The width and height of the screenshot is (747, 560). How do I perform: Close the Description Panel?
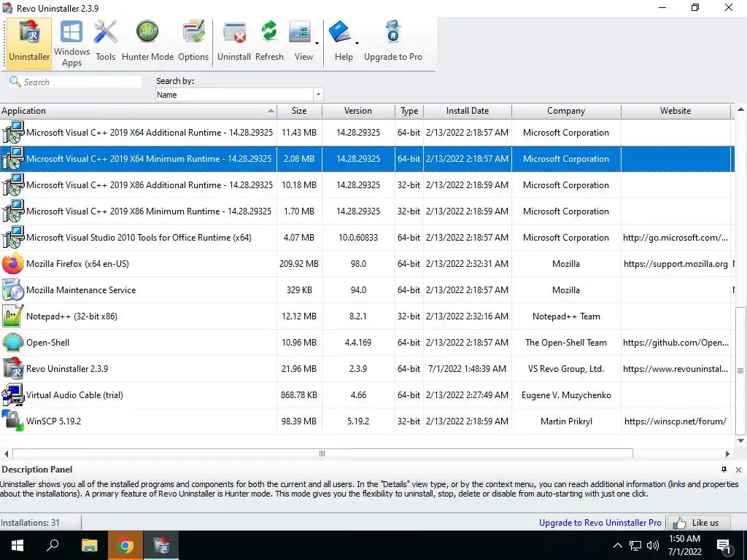pyautogui.click(x=738, y=470)
